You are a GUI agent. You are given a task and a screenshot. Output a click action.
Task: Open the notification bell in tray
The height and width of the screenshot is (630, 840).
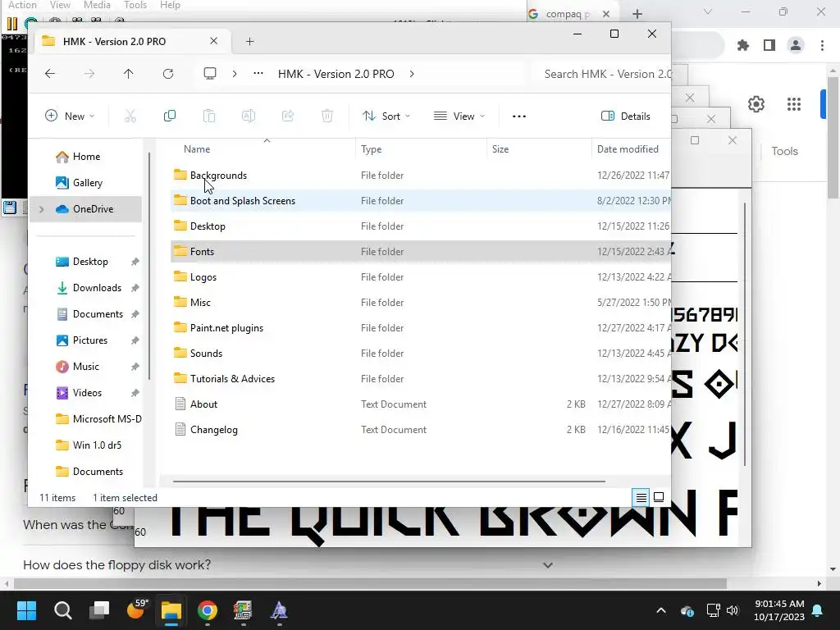pos(818,610)
